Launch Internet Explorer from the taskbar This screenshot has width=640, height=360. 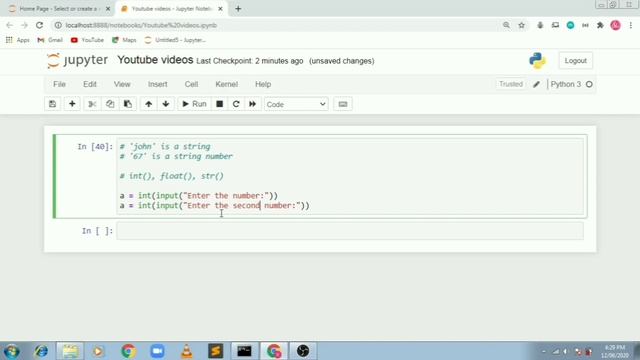[x=41, y=351]
